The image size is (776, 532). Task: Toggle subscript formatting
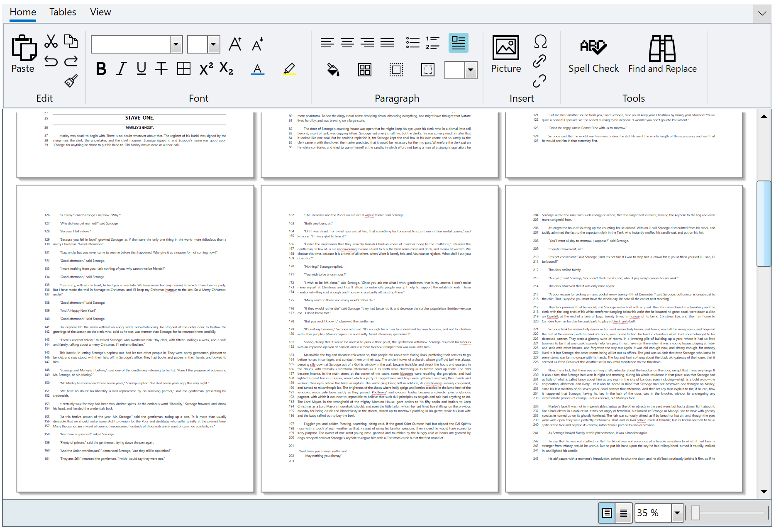(x=227, y=69)
